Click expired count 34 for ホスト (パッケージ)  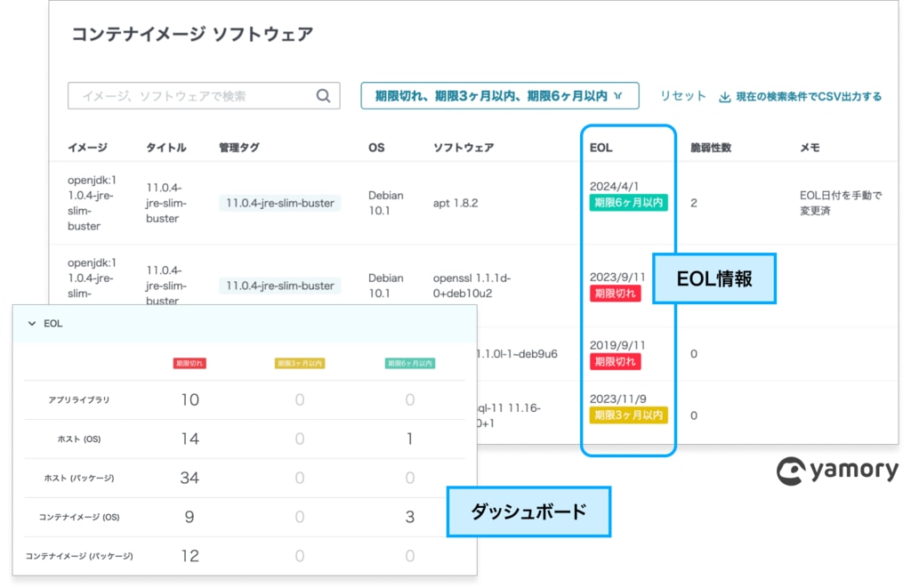189,478
